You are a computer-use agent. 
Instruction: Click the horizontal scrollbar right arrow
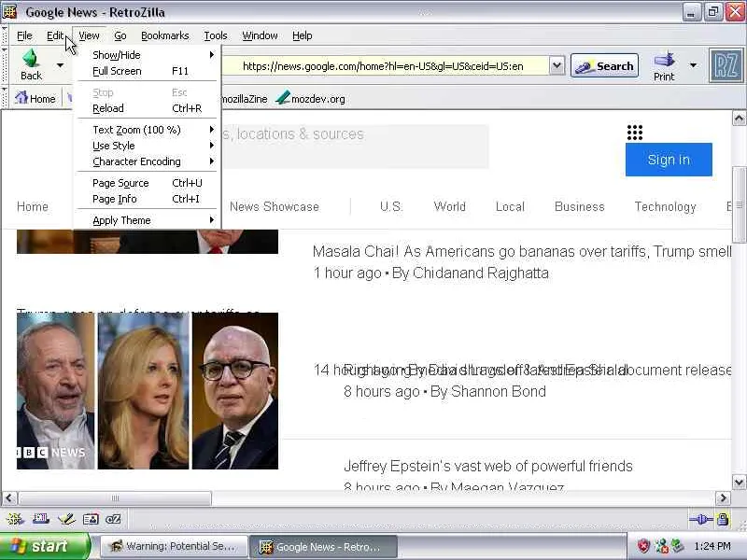(x=723, y=498)
